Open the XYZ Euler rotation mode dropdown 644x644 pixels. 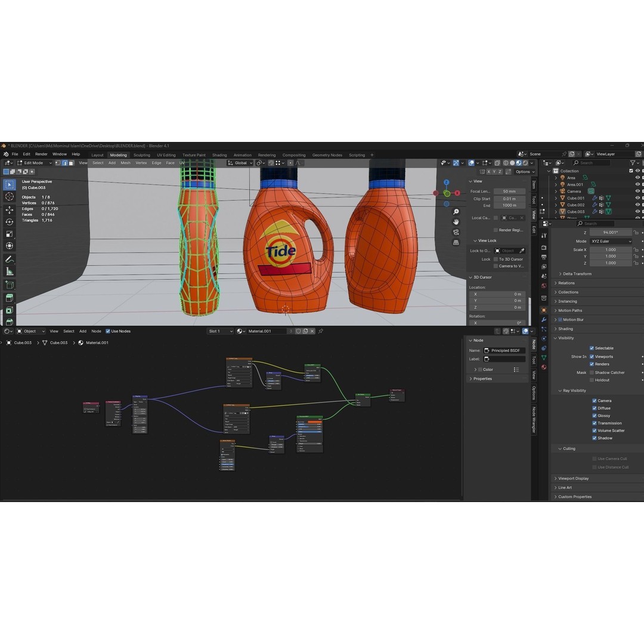tap(611, 241)
